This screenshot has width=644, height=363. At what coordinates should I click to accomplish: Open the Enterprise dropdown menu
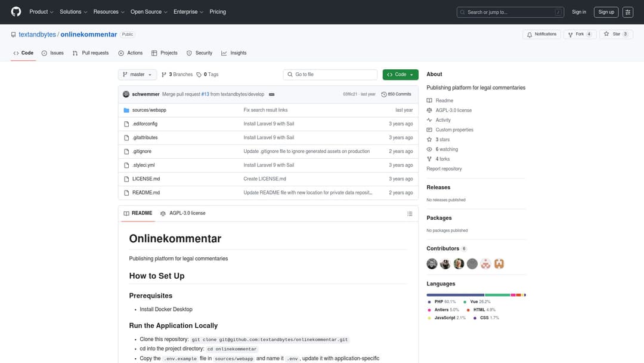[x=188, y=12]
